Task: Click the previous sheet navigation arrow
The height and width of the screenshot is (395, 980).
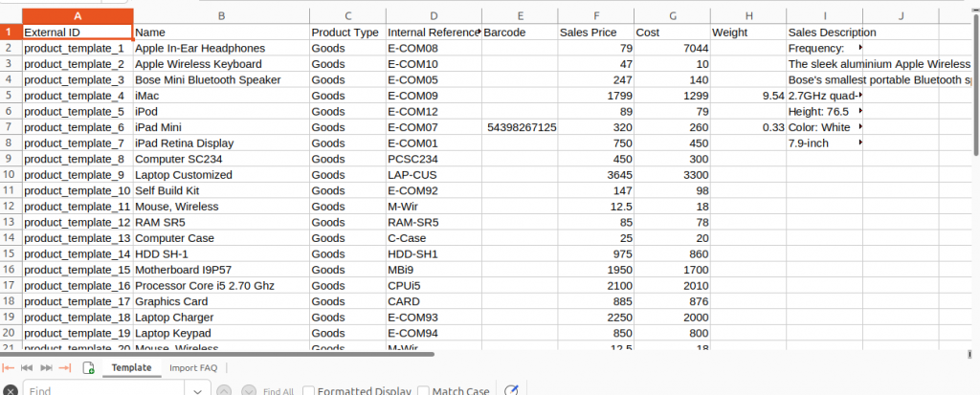Action: 27,368
